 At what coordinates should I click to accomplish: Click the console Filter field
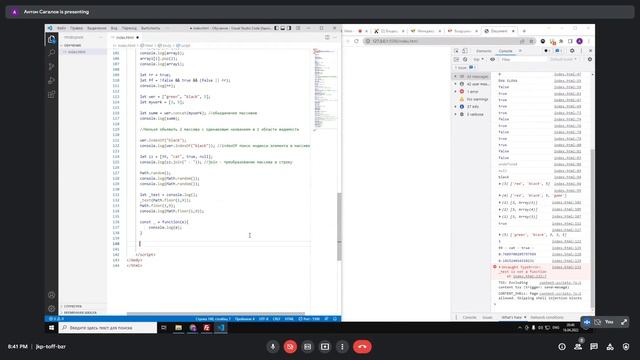click(523, 60)
